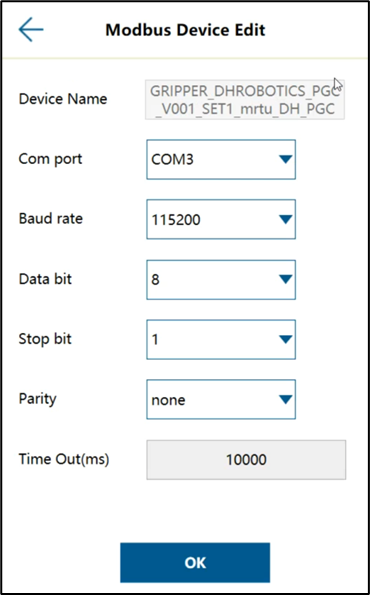Click the Modbus Device Edit title
Viewport: 370px width, 595px height.
[x=185, y=30]
